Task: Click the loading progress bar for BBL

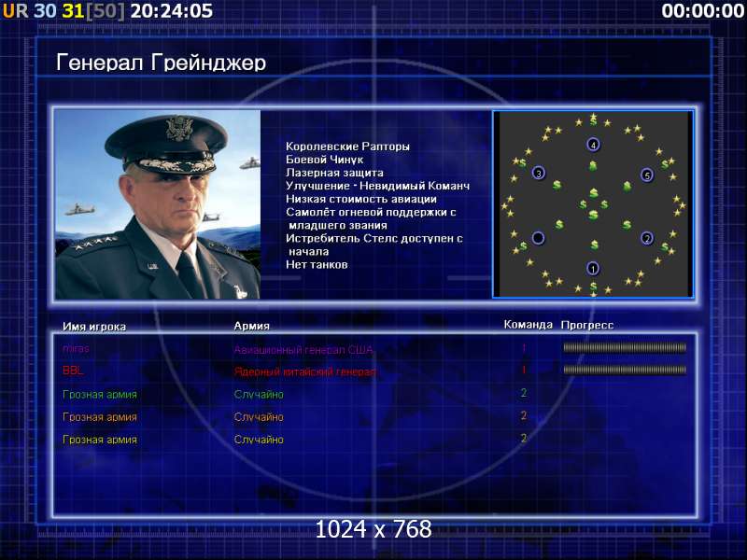Action: [x=625, y=370]
